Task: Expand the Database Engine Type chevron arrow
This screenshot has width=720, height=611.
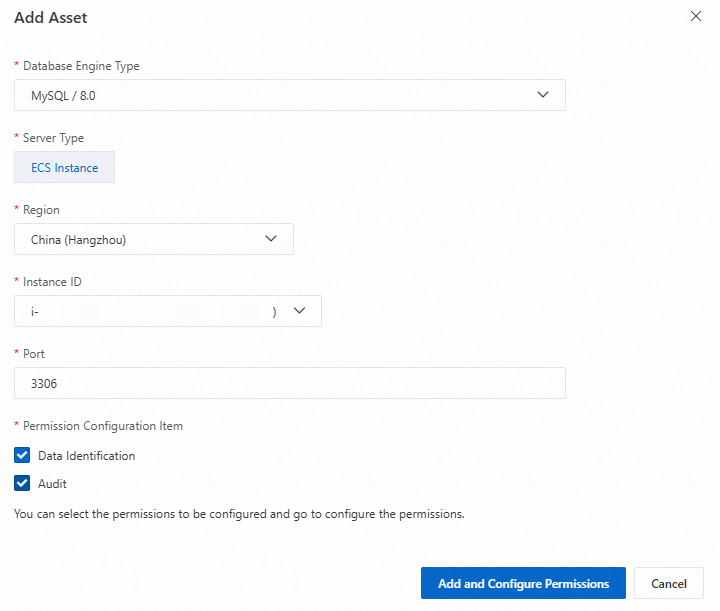Action: point(543,95)
